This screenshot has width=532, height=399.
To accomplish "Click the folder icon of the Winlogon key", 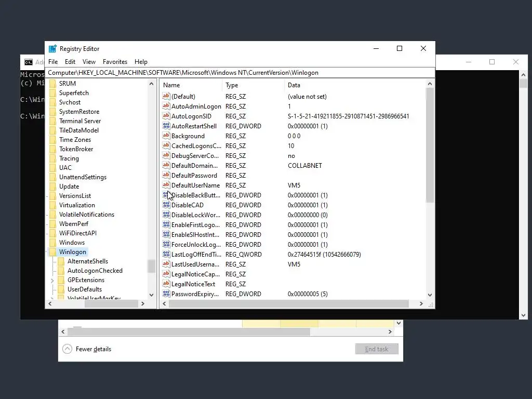I will tap(52, 252).
